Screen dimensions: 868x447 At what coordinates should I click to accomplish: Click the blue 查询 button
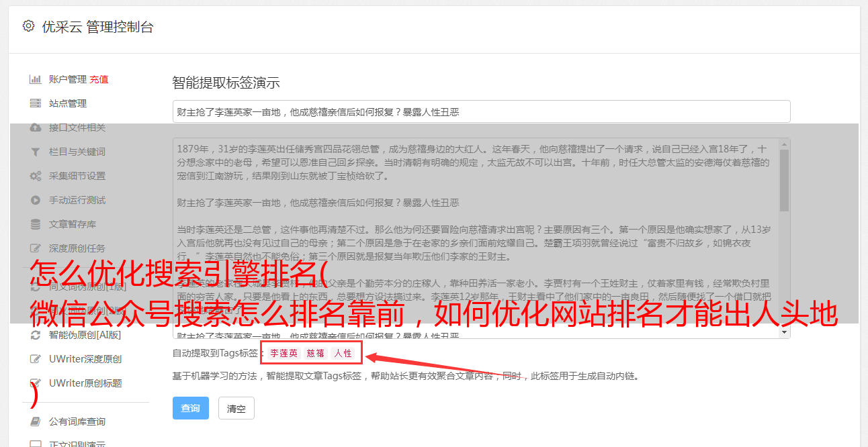(x=191, y=408)
